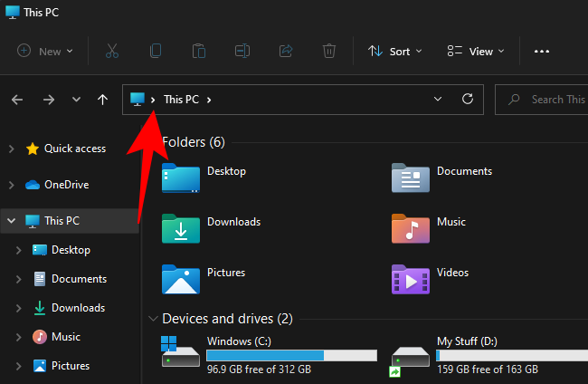Open the See more three-dots menu
The width and height of the screenshot is (588, 384).
(542, 52)
